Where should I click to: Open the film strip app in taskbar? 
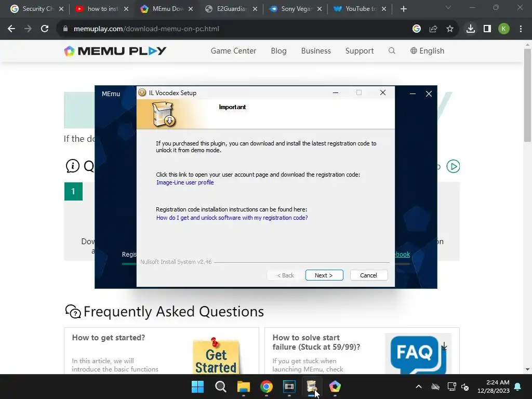point(289,387)
